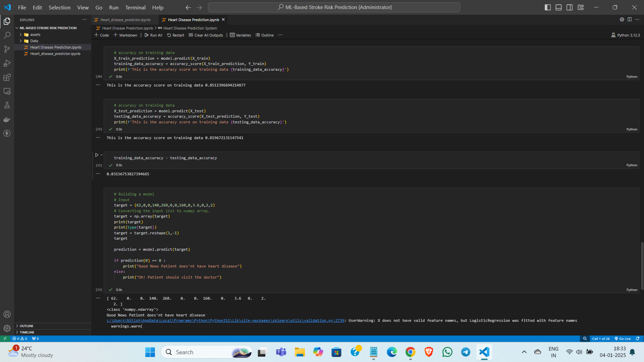The height and width of the screenshot is (362, 644).
Task: Click the Heart Disease Prediction System breadcrumb
Action: coord(190,28)
